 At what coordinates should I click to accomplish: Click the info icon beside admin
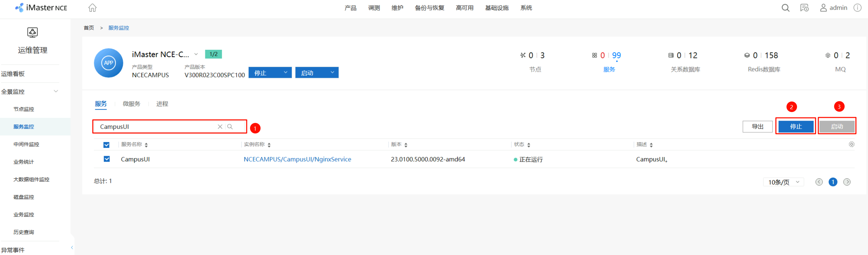(x=857, y=8)
